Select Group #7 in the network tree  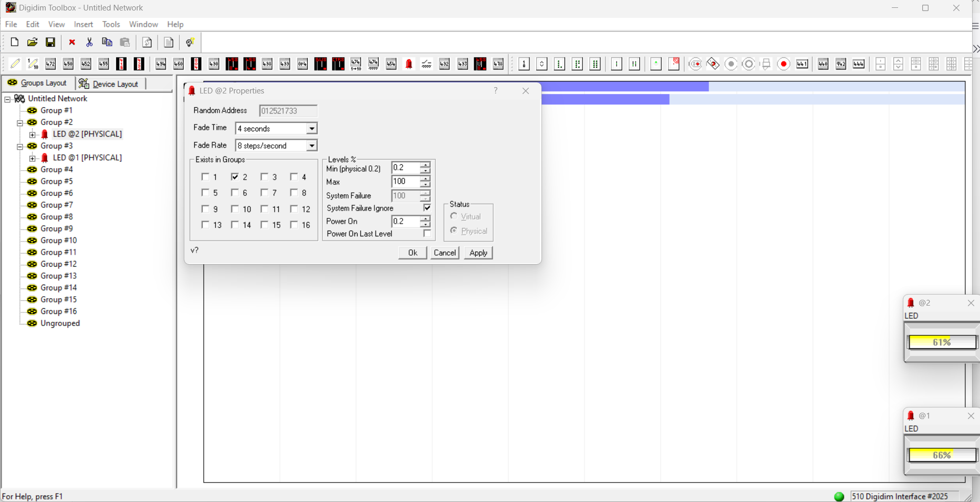tap(57, 205)
